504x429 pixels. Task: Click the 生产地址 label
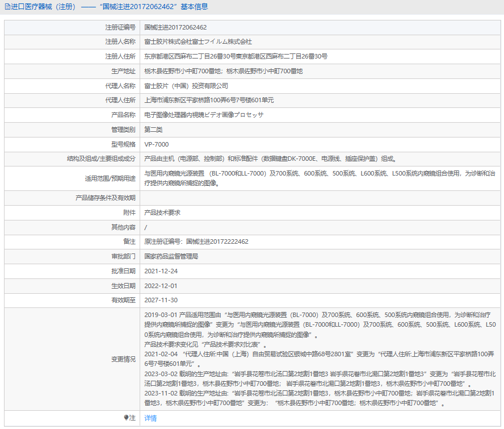tap(123, 71)
